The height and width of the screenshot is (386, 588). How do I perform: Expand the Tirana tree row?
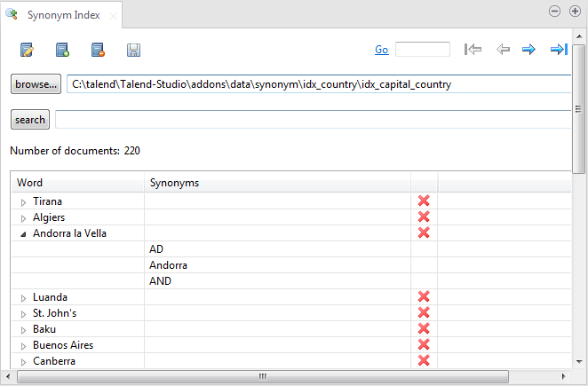[23, 202]
